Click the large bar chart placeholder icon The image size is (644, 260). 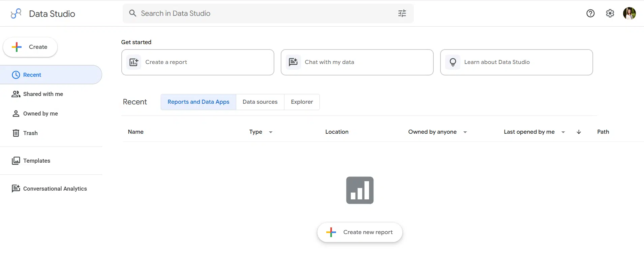pyautogui.click(x=360, y=190)
